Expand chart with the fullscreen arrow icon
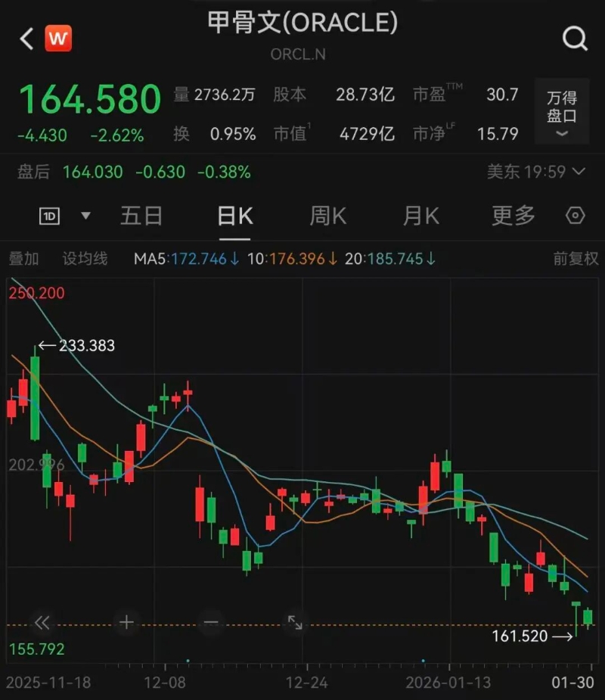The width and height of the screenshot is (605, 700). click(x=295, y=622)
